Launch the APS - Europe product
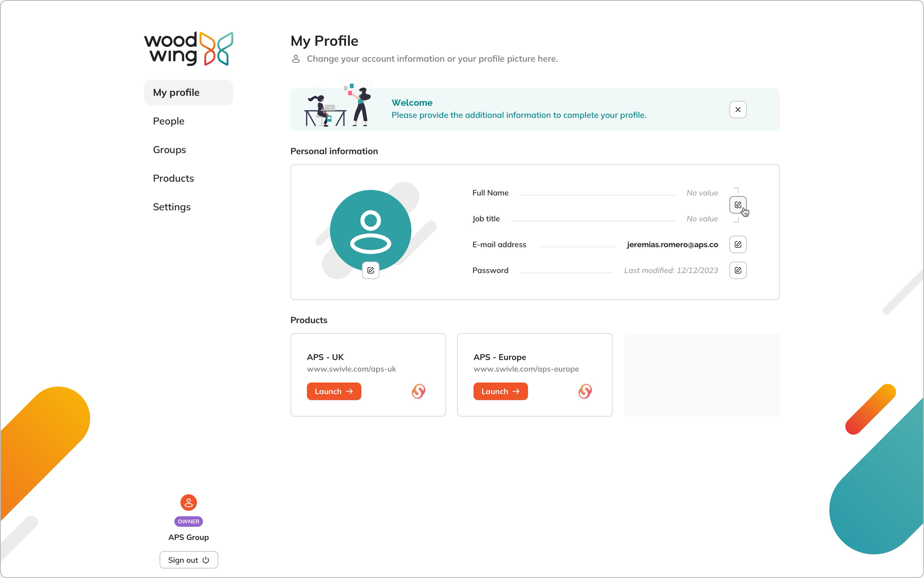The height and width of the screenshot is (578, 924). pyautogui.click(x=500, y=391)
